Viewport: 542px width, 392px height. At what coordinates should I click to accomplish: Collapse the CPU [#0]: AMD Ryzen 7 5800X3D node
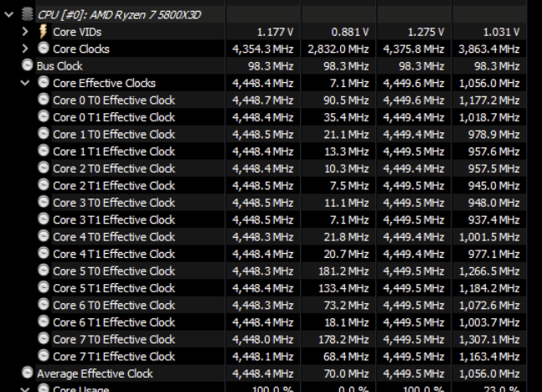click(9, 14)
